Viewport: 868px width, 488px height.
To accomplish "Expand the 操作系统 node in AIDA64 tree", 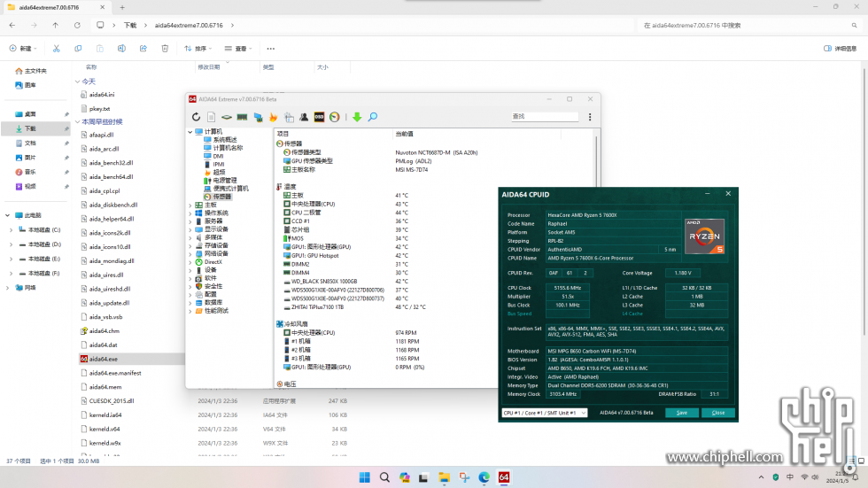I will point(190,213).
